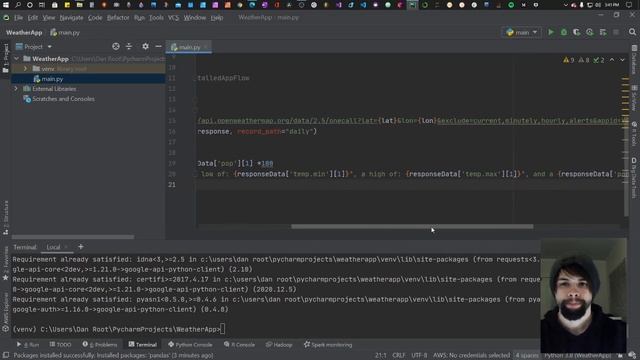
Task: Open the Problems tool window button
Action: click(x=100, y=345)
